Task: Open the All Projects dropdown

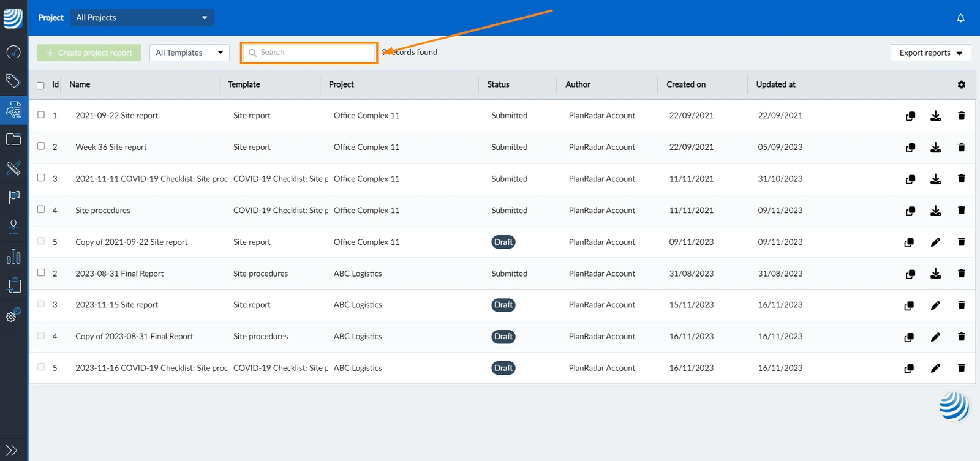Action: pos(141,17)
